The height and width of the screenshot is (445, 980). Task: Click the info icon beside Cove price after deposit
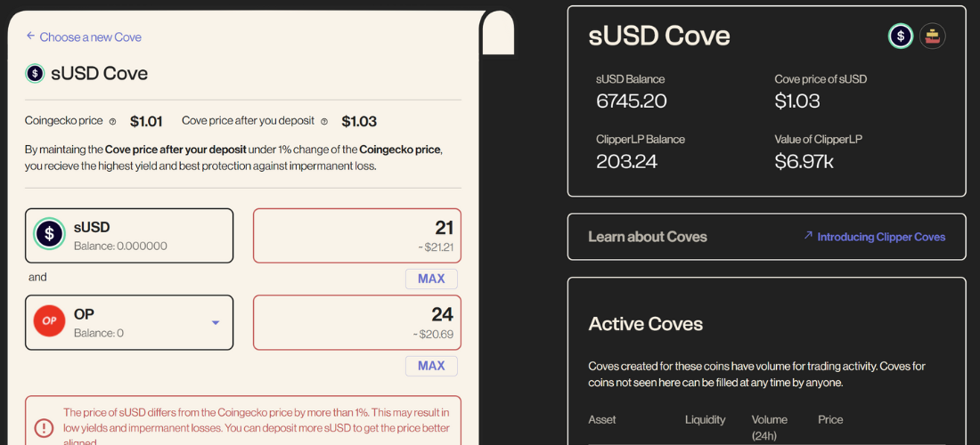(x=324, y=121)
